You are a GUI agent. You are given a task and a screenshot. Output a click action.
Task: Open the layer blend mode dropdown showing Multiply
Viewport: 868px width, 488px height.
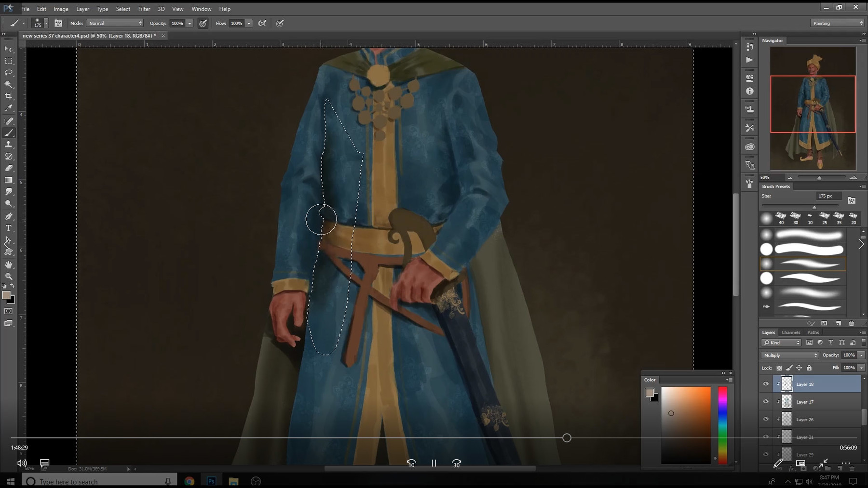coord(789,355)
